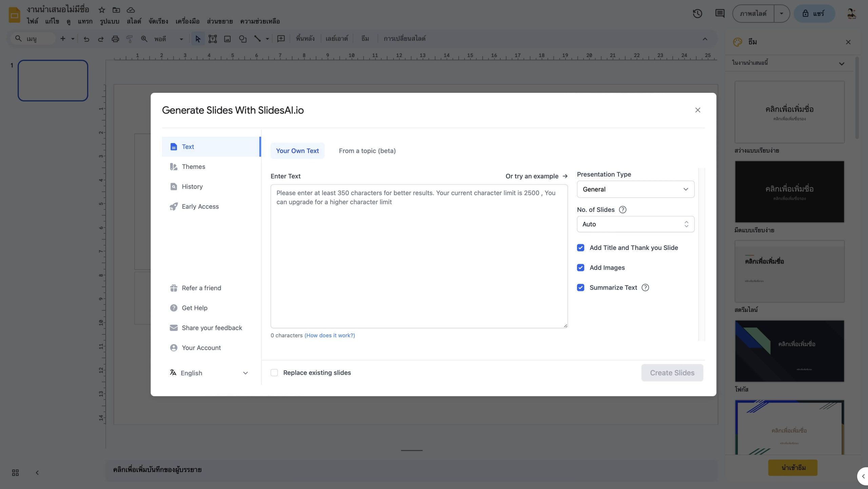This screenshot has width=868, height=489.
Task: Close the SlidesAI.io dialog
Action: point(697,110)
